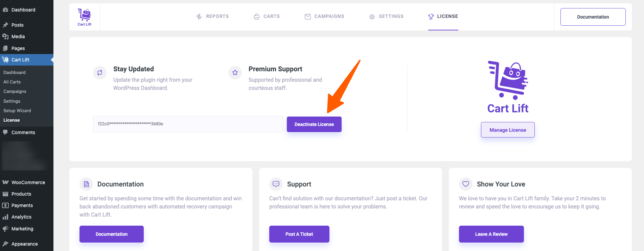Image resolution: width=644 pixels, height=251 pixels.
Task: Click the Show Your Love heart icon
Action: tap(466, 184)
